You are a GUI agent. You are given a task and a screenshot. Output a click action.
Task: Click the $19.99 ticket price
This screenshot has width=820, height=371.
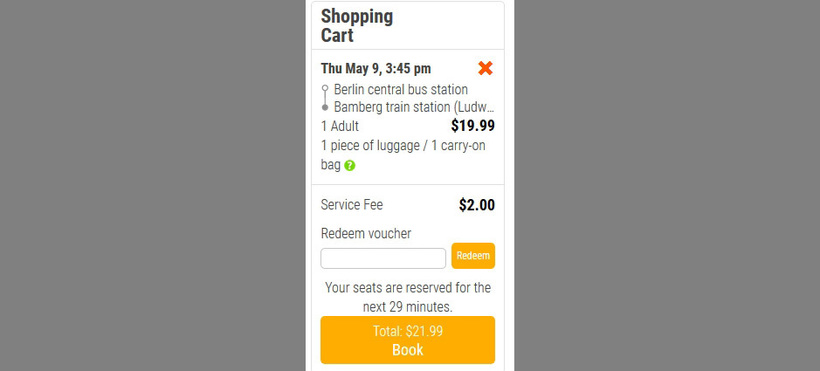click(473, 126)
